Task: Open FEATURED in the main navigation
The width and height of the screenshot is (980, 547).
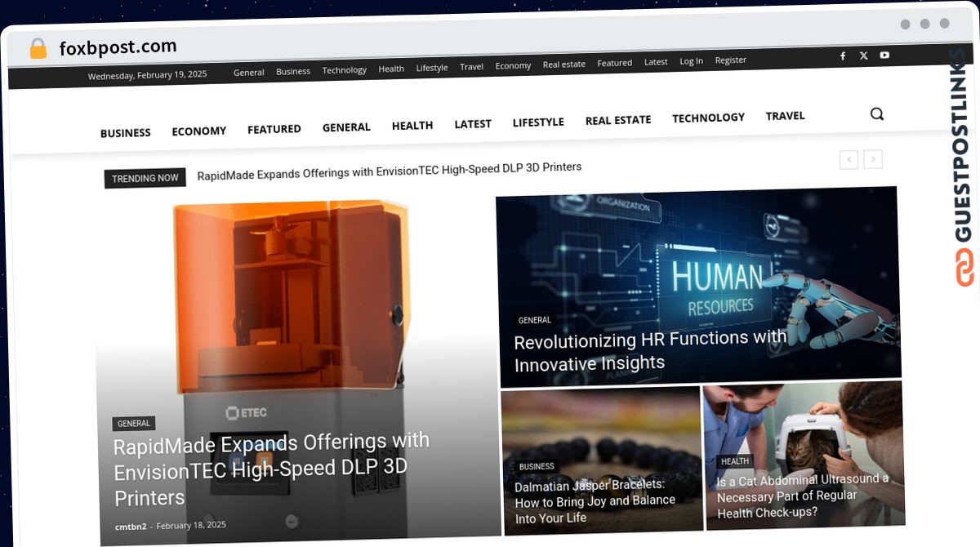Action: click(274, 129)
